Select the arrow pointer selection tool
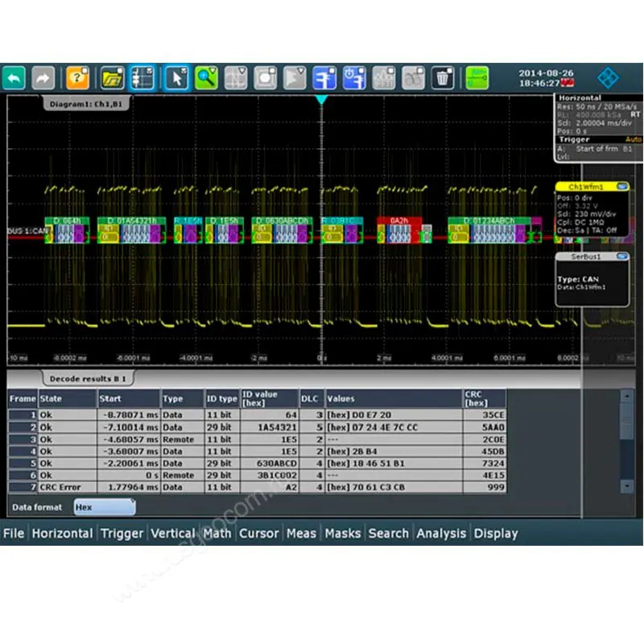Screen dimensions: 644x644 point(176,77)
